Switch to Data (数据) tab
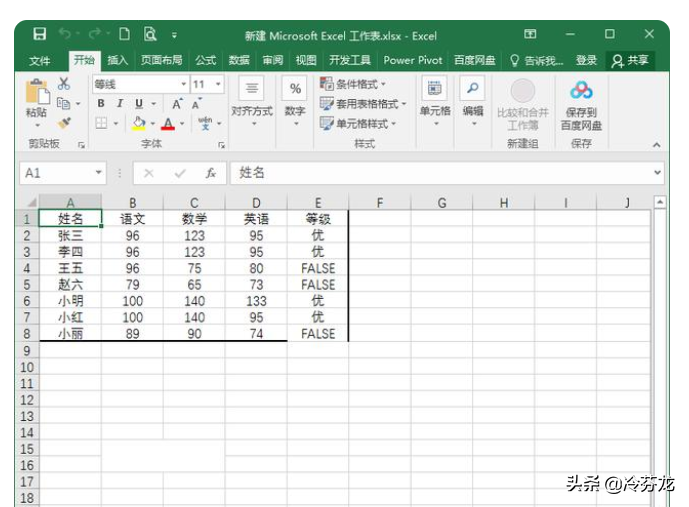The image size is (689, 507). pos(239,60)
